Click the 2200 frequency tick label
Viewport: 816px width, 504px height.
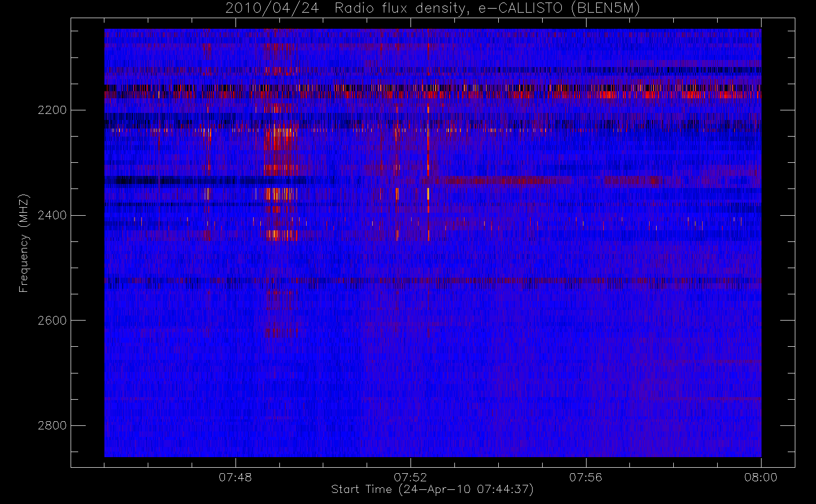tap(52, 110)
